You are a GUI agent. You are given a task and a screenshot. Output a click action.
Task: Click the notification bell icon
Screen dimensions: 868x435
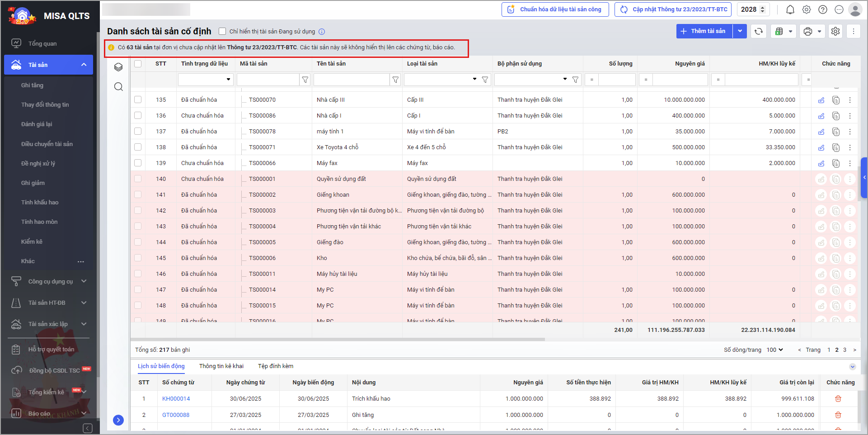790,9
